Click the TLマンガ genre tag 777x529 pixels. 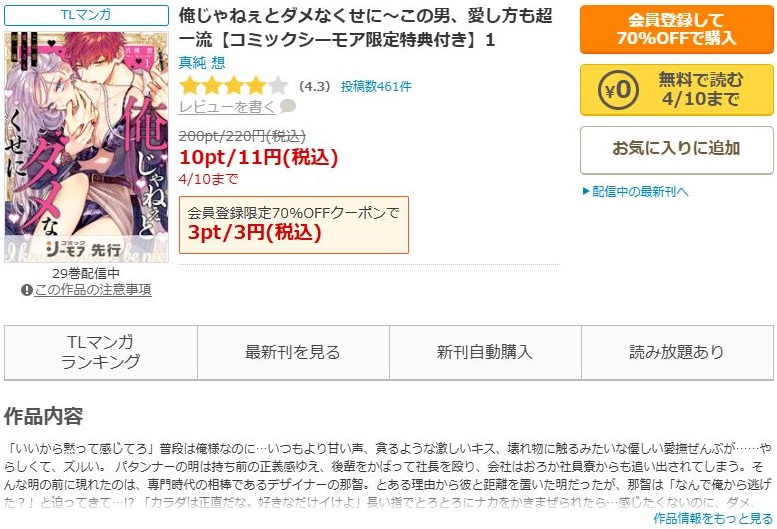tap(86, 15)
